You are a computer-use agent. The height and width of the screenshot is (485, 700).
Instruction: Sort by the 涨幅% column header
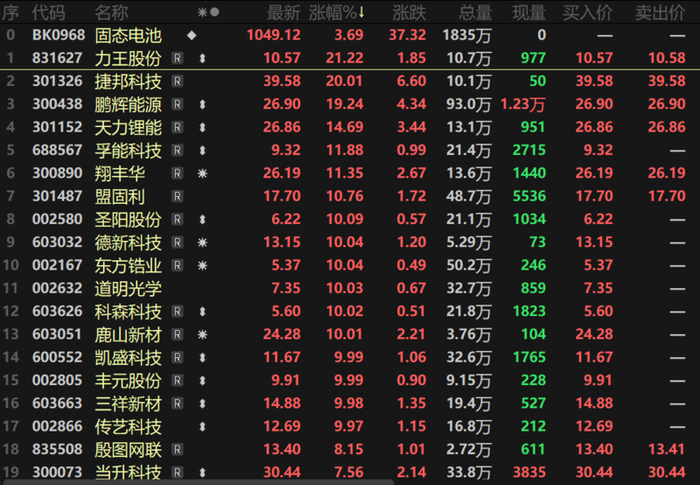[337, 13]
